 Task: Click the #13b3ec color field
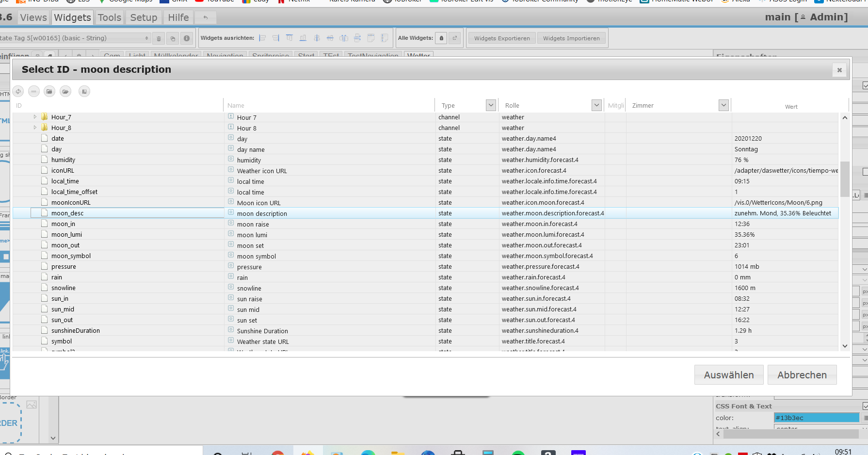[817, 418]
